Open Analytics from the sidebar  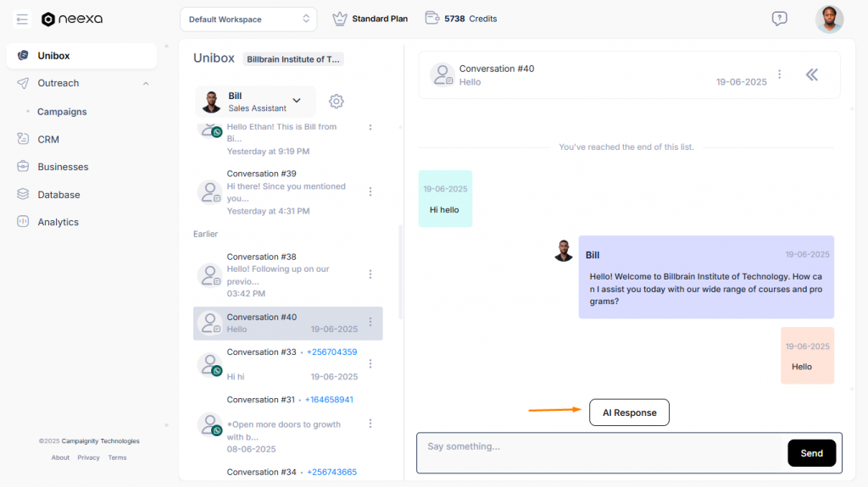[58, 222]
